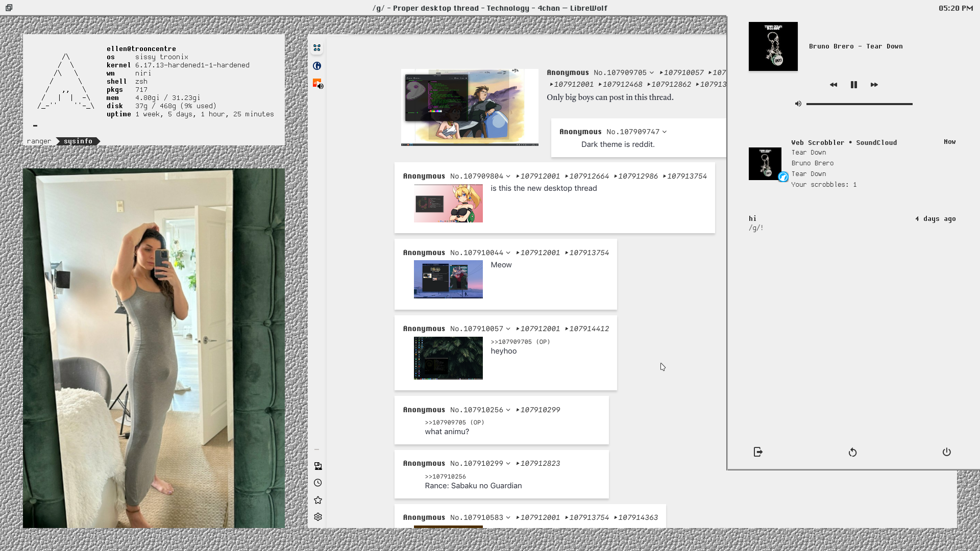This screenshot has width=980, height=551.
Task: Click the reboot icon in panel
Action: pos(852,453)
